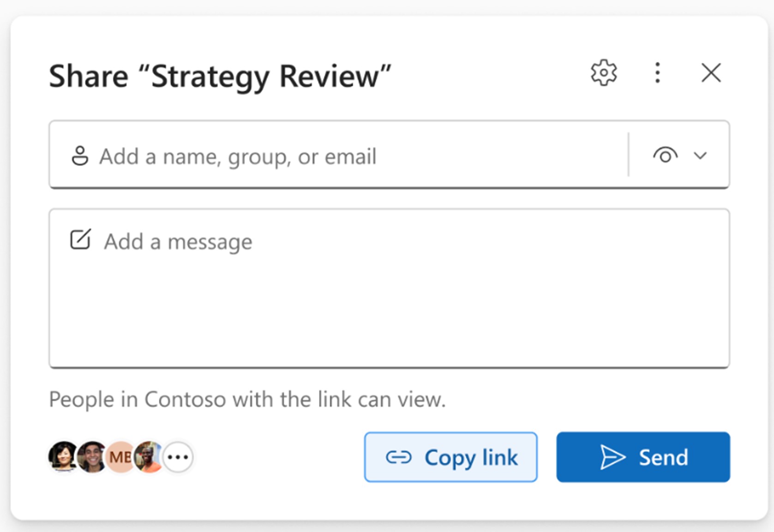
Task: Expand the permission dropdown chevron
Action: (700, 156)
